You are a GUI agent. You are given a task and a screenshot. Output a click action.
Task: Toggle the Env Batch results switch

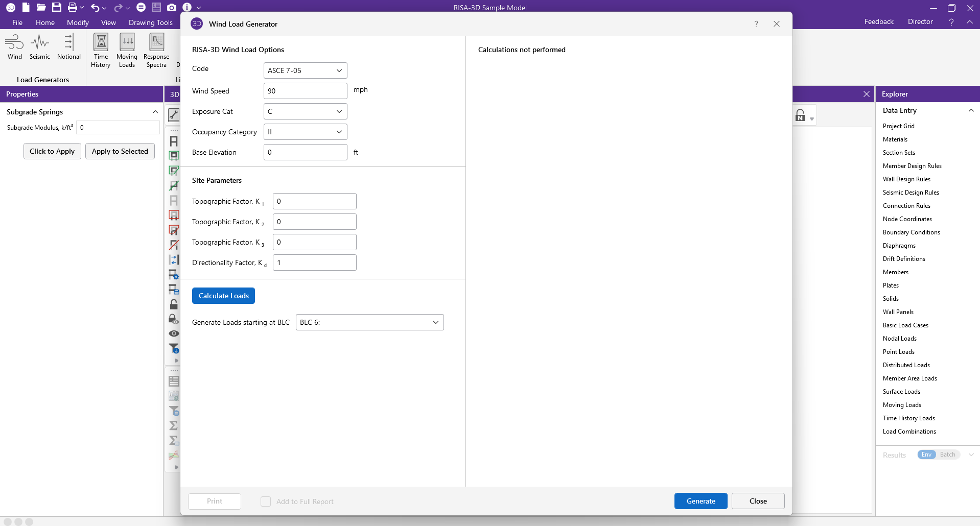coord(938,455)
